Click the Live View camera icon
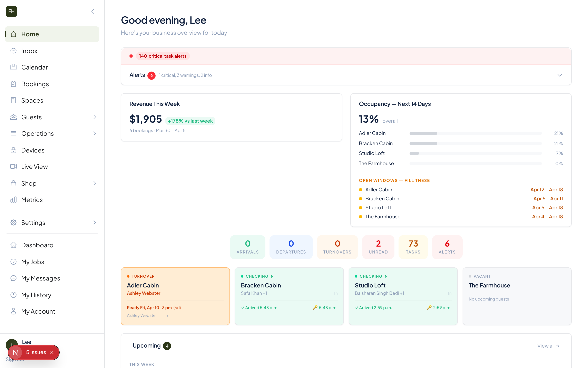Image resolution: width=588 pixels, height=368 pixels. pos(14,166)
